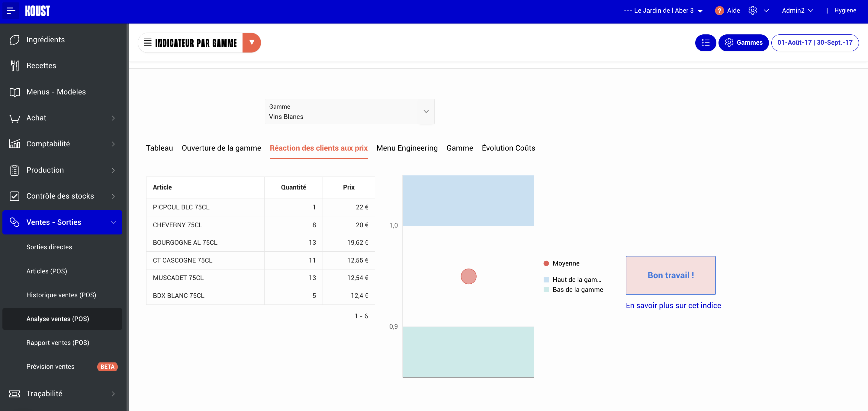This screenshot has width=868, height=411.
Task: Click the hamburger menu icon beside KOUST logo
Action: (x=11, y=11)
